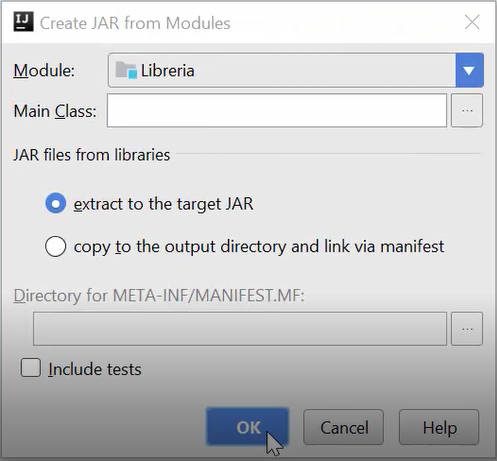Open the Libreria module combo box
This screenshot has height=461, width=497.
(x=296, y=70)
